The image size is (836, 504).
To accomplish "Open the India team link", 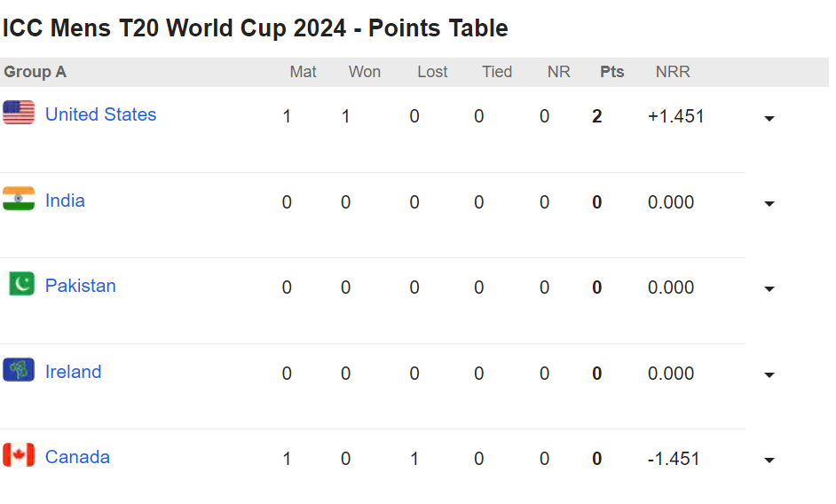I will coord(65,201).
